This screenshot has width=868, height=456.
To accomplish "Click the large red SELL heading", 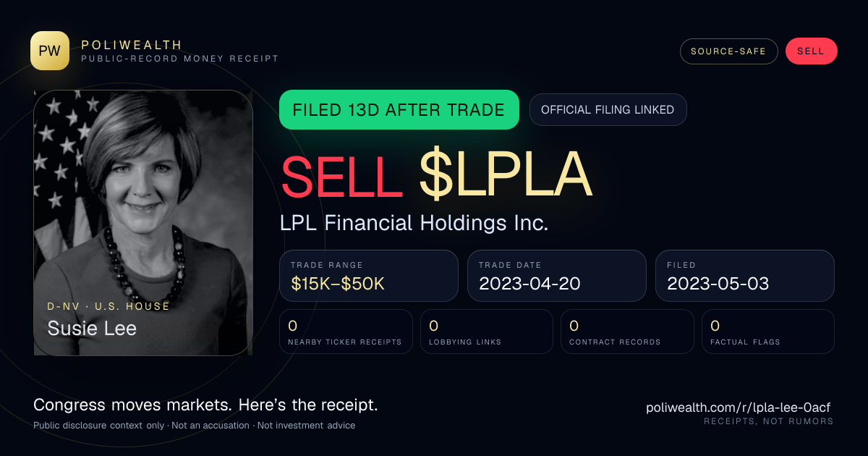I will pyautogui.click(x=341, y=176).
